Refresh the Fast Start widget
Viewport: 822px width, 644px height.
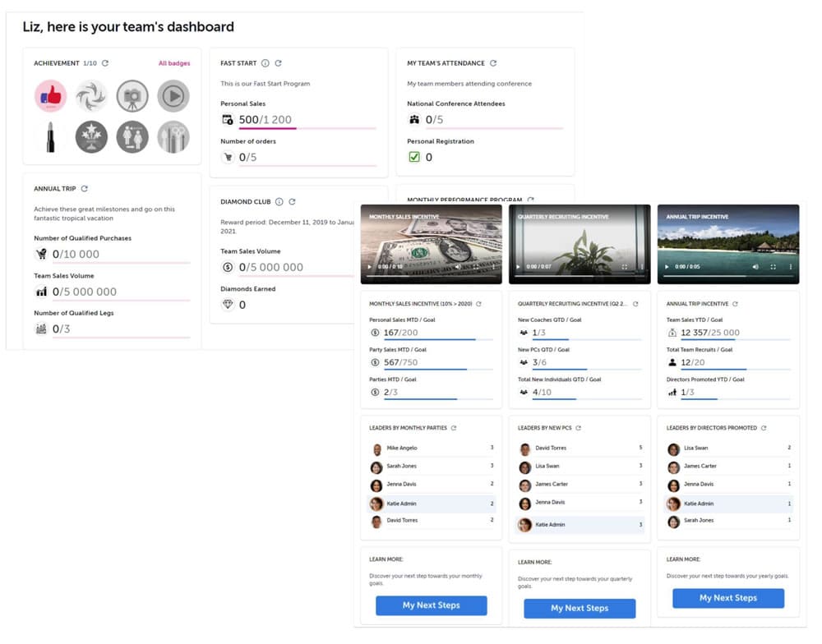[x=279, y=63]
